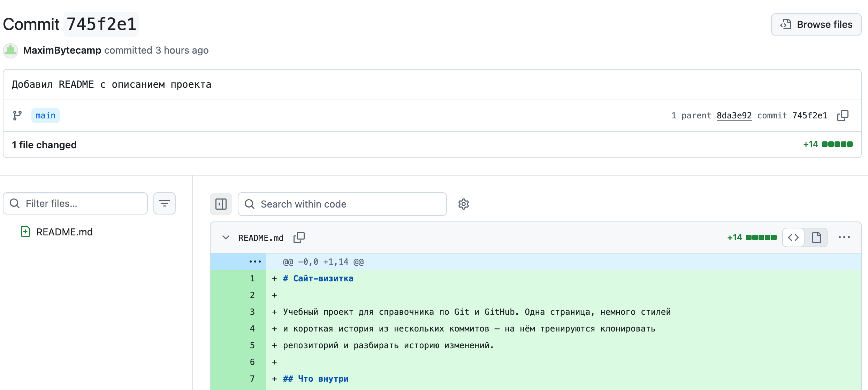Click the hunk header '@@ -0,0 +1,14 @@'
Image resolution: width=868 pixels, height=390 pixels.
pos(323,262)
